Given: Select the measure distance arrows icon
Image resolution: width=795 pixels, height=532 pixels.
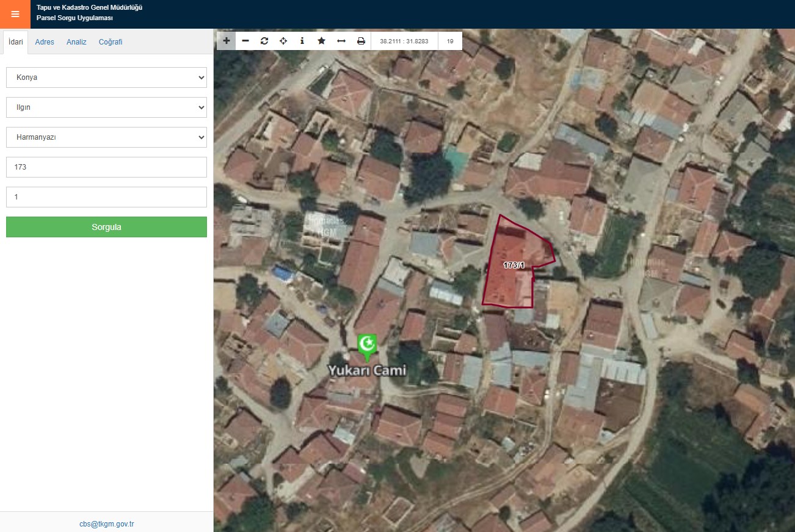Looking at the screenshot, I should point(341,41).
